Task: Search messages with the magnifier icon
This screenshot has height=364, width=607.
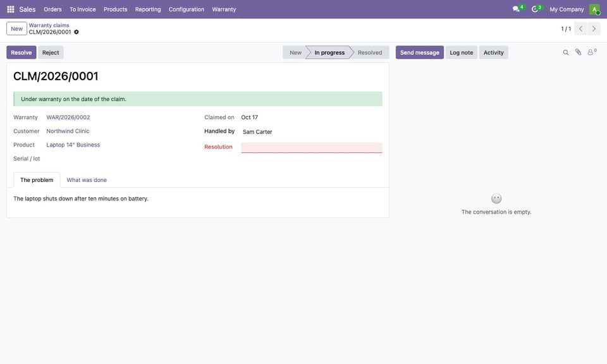Action: pos(565,52)
